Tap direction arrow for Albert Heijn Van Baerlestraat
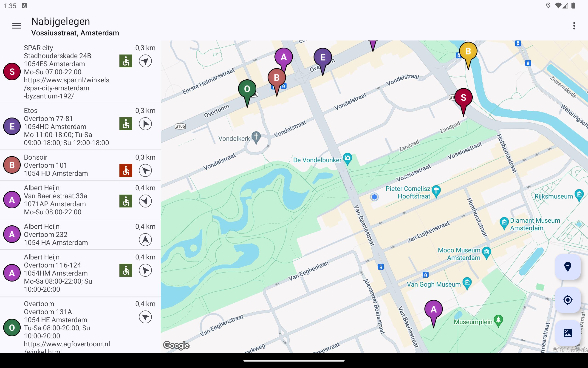588x368 pixels. click(145, 201)
